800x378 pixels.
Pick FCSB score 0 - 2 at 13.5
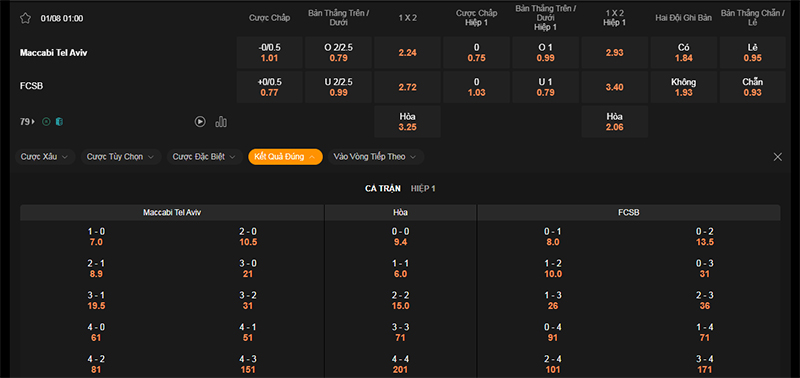click(x=705, y=237)
